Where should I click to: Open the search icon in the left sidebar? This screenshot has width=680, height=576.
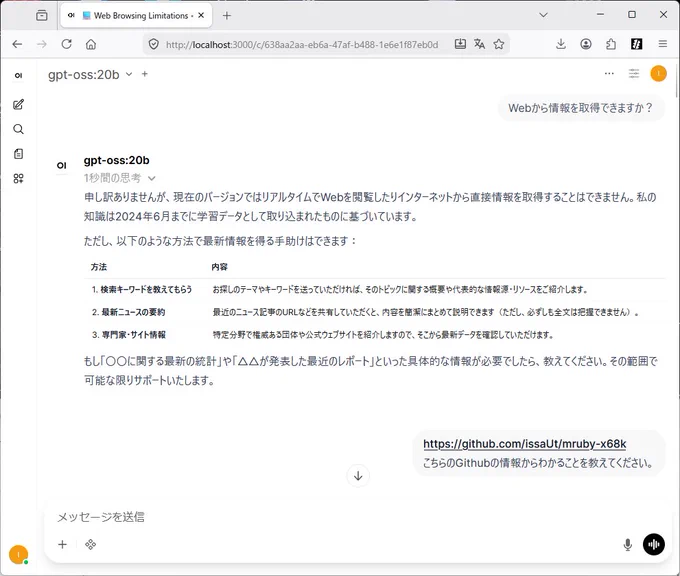pos(18,129)
